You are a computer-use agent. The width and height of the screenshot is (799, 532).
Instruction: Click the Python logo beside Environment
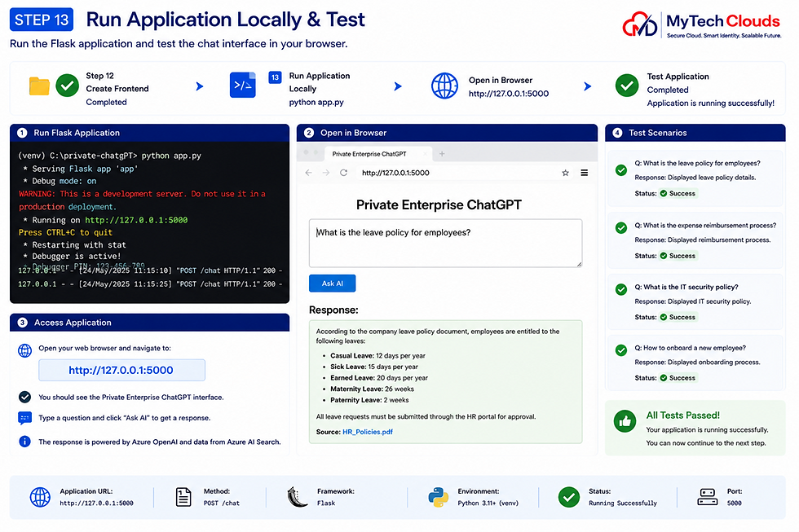point(439,497)
